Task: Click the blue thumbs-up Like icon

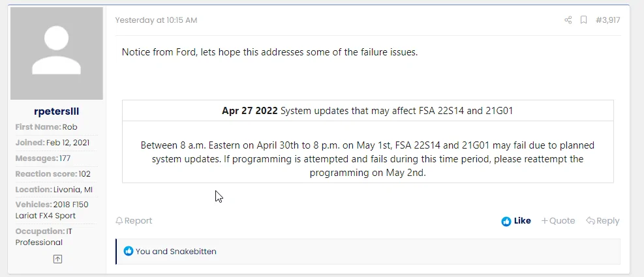Action: click(x=506, y=221)
